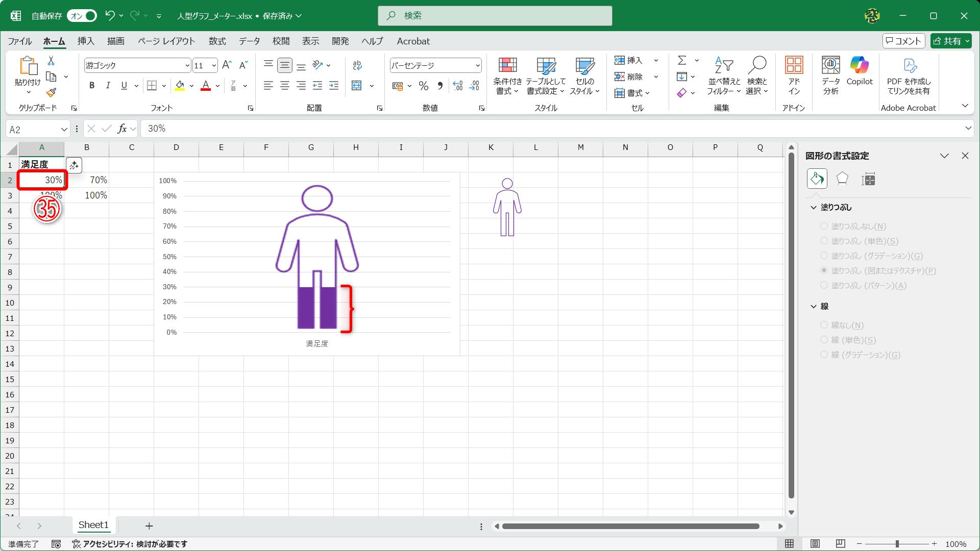The height and width of the screenshot is (551, 980).
Task: Click the 共有 share button
Action: [x=950, y=41]
